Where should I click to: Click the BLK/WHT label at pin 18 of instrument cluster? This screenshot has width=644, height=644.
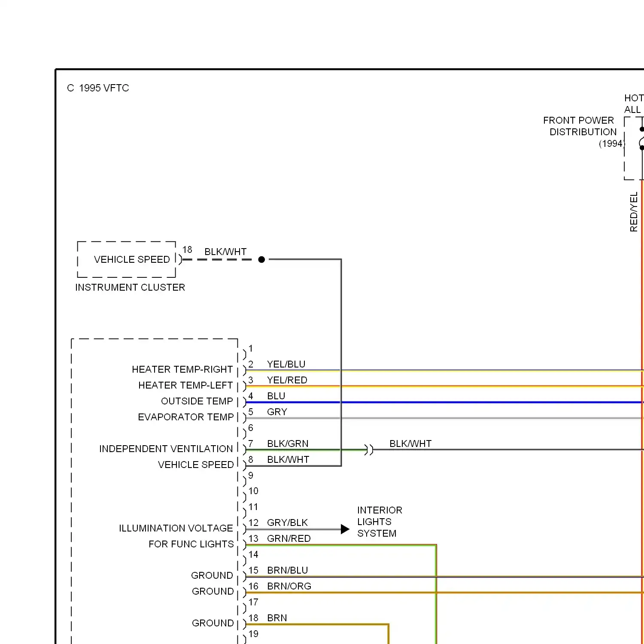click(x=225, y=252)
